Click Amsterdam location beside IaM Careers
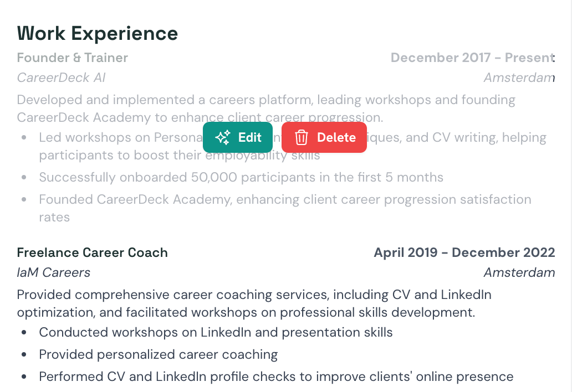This screenshot has height=392, width=572. tap(519, 272)
